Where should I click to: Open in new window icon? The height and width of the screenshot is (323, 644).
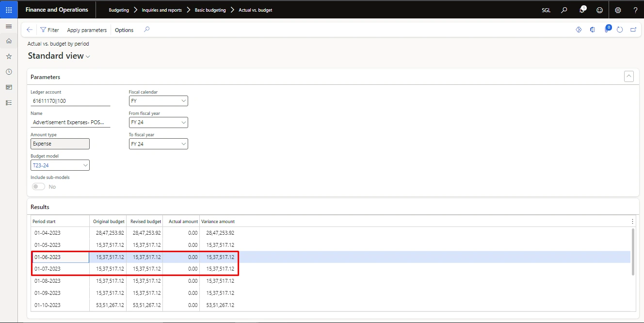tap(633, 30)
